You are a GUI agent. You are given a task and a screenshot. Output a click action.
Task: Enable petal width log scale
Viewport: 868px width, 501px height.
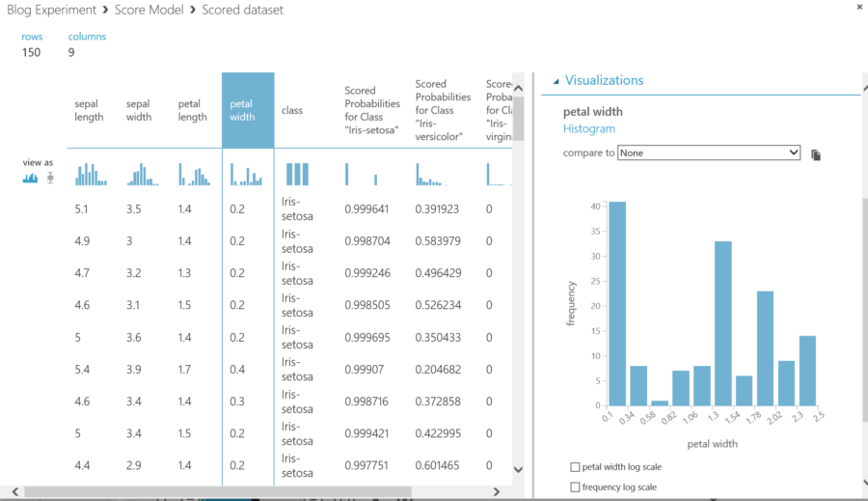coord(575,467)
